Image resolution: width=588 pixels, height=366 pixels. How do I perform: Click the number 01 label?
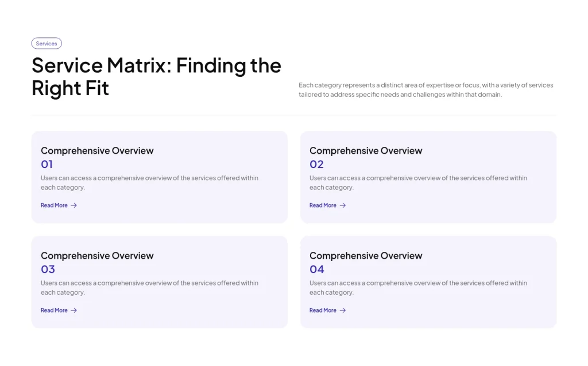[x=47, y=165]
